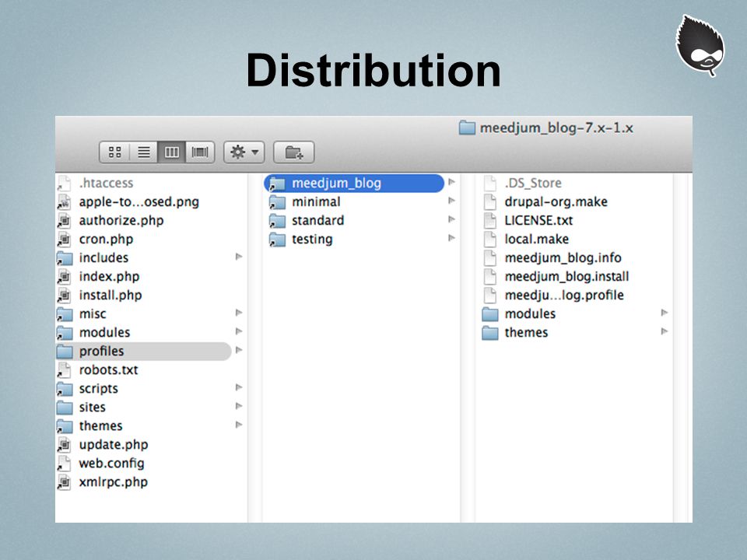The image size is (747, 560).
Task: Select the install.php file icon
Action: click(x=65, y=296)
